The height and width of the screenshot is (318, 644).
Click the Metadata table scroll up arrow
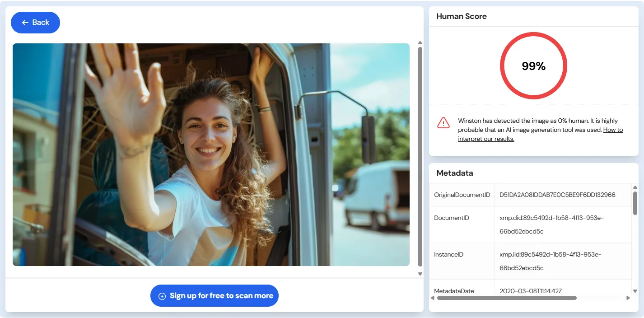(x=635, y=187)
